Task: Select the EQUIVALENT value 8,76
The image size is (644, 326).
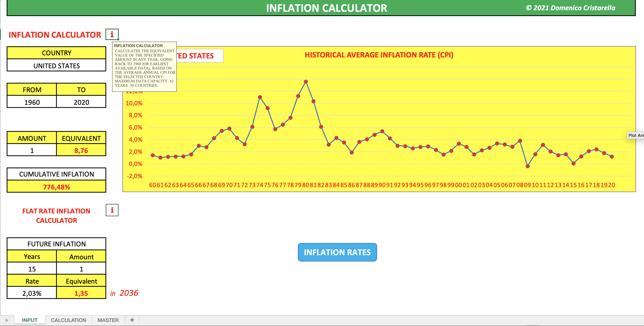Action: coord(81,150)
